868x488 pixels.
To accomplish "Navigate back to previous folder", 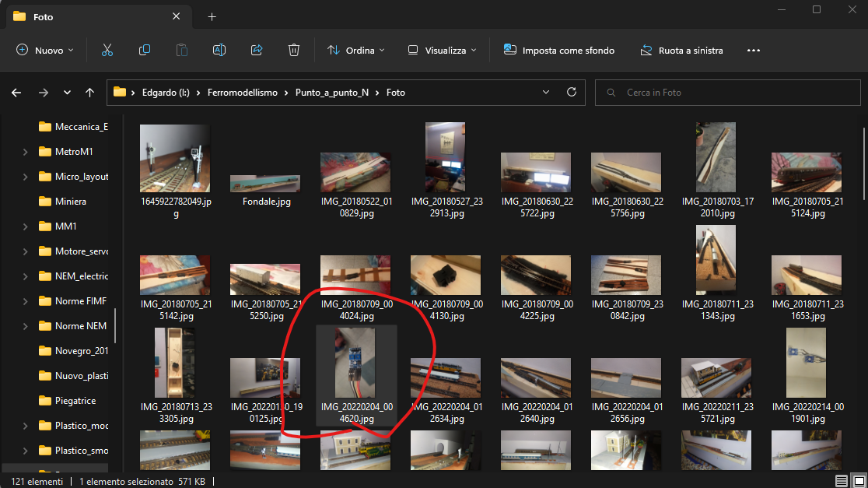I will click(x=16, y=93).
